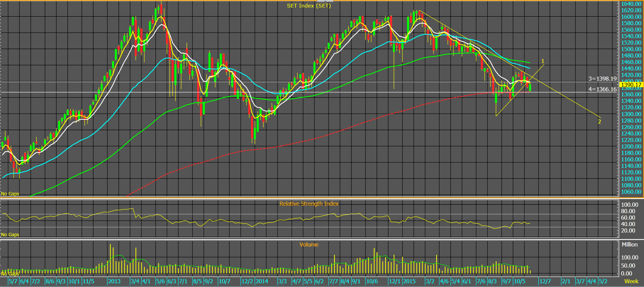This screenshot has width=644, height=287.
Task: Select the 10/5 date on the time axis
Action: [x=519, y=281]
